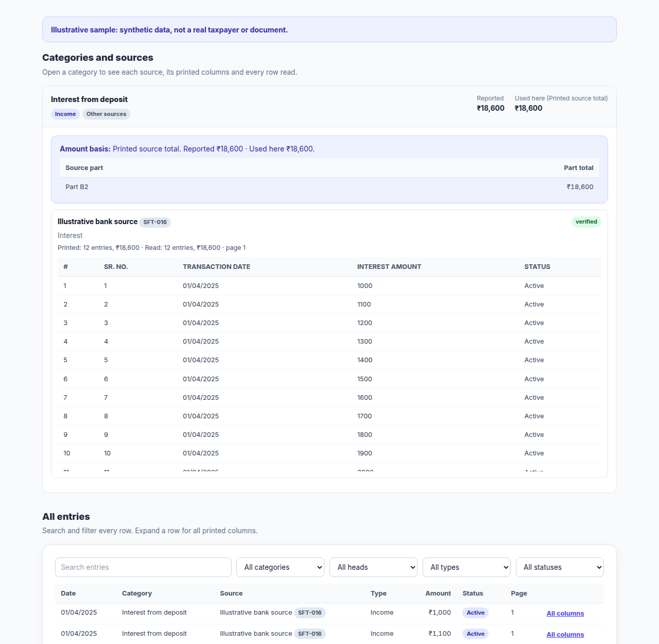Click the Part B2 source part row
Viewport: 659px width, 644px height.
tap(329, 187)
